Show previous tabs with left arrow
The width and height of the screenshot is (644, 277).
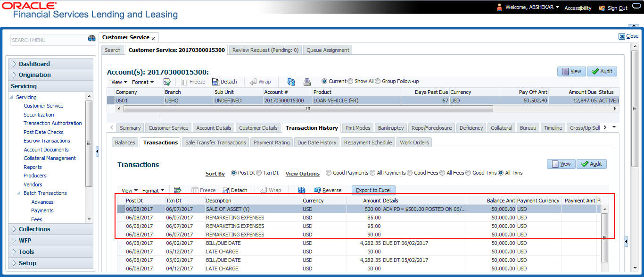pos(112,127)
